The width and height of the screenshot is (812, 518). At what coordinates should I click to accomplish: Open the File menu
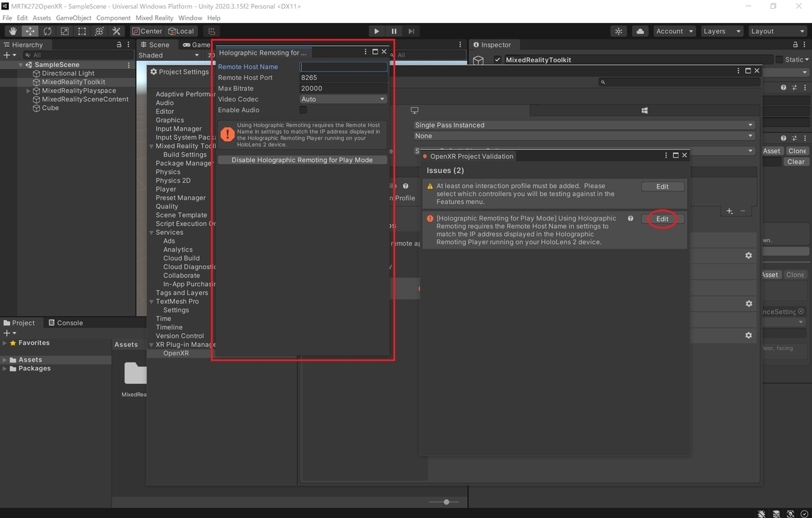(x=7, y=18)
